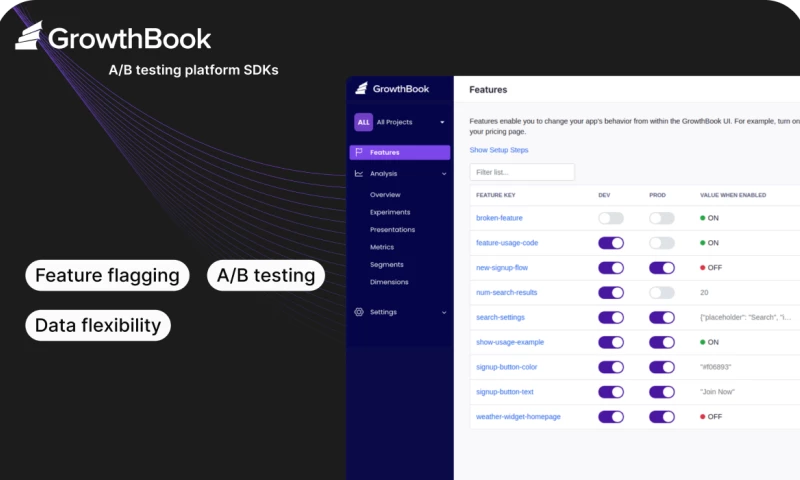800x480 pixels.
Task: Toggle DEV switch for broken-feature
Action: pos(611,218)
